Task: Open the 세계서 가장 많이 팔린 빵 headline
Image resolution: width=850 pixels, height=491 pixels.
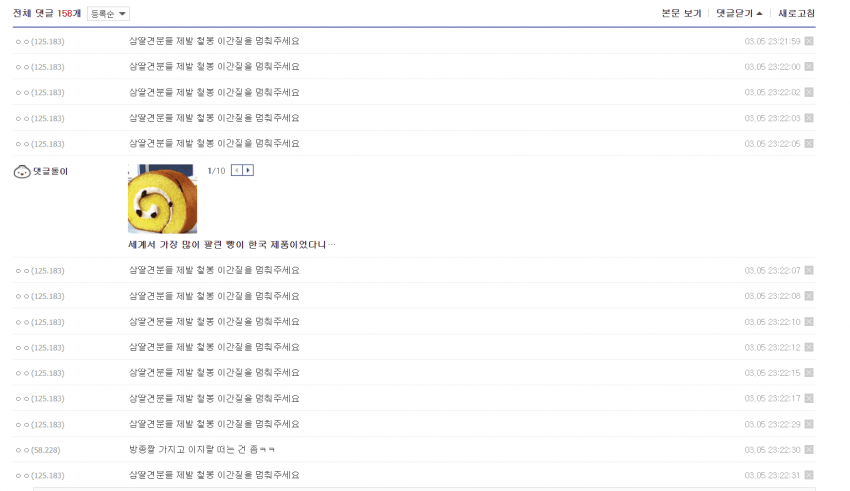Action: click(232, 245)
